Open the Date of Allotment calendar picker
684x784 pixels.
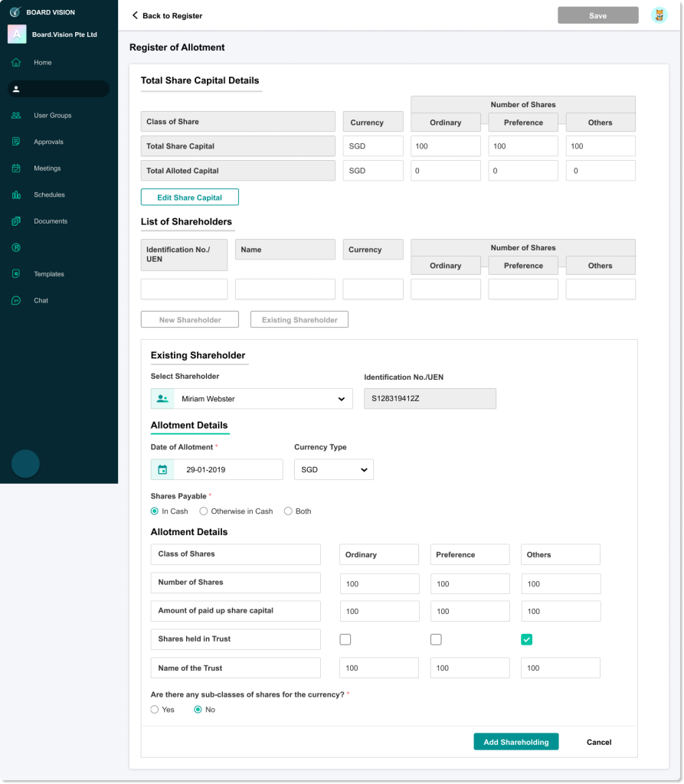[x=162, y=470]
